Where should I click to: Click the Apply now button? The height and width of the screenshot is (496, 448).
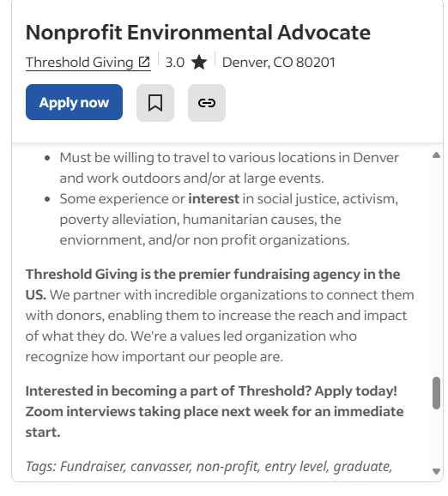pos(74,102)
